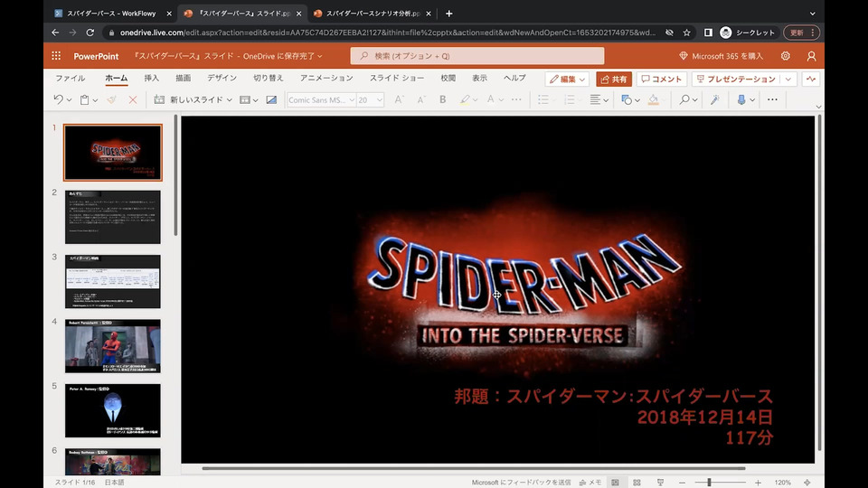Click the Microsoft にフィードバックを送信 link
Screen dimensions: 868x488
(x=521, y=483)
